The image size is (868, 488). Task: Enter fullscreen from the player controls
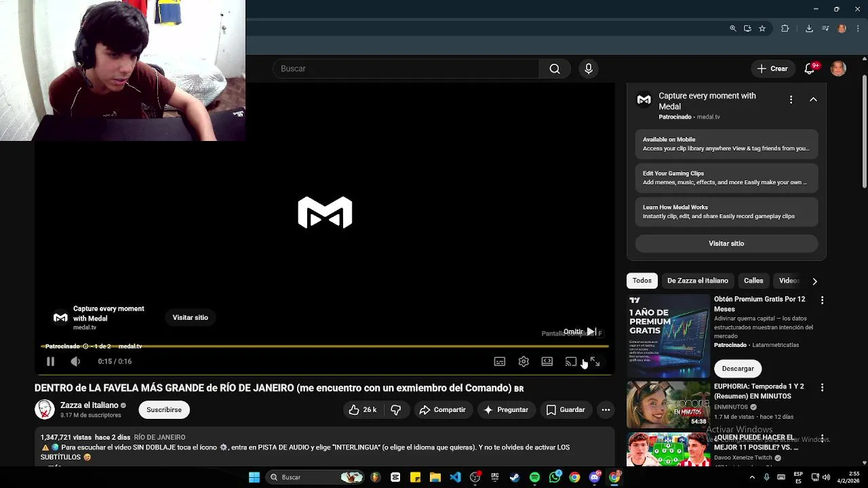point(595,362)
